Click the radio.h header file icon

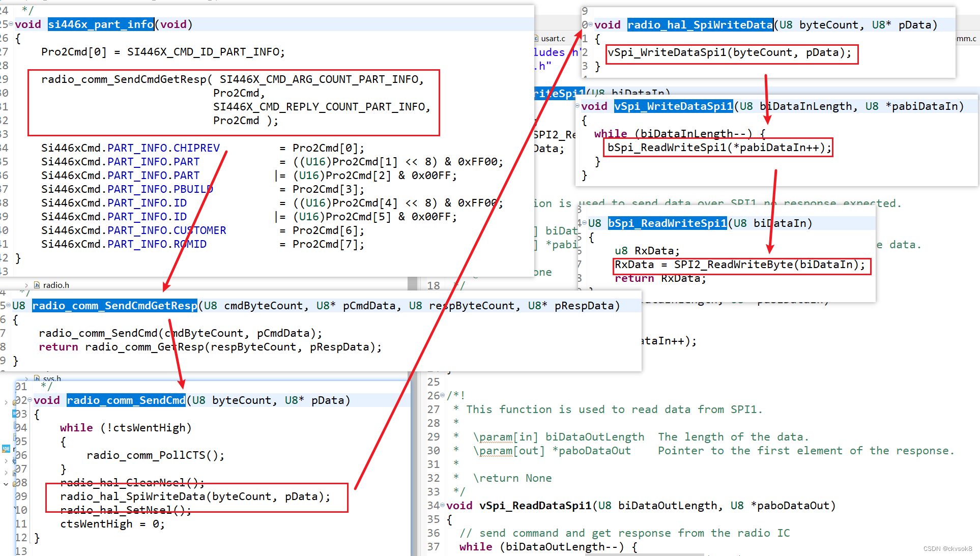(37, 285)
